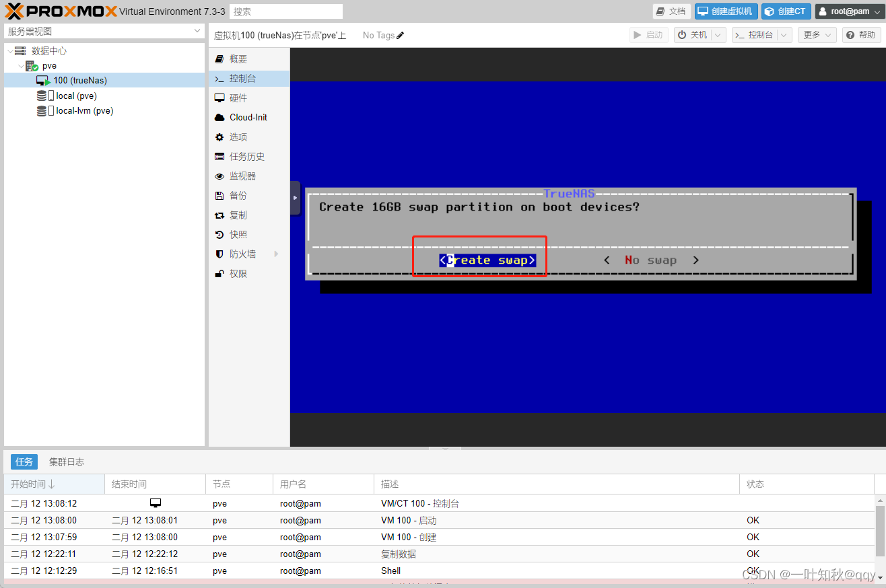The width and height of the screenshot is (886, 588).
Task: Select the 'VM 100 - 创建' task row
Action: 439,537
